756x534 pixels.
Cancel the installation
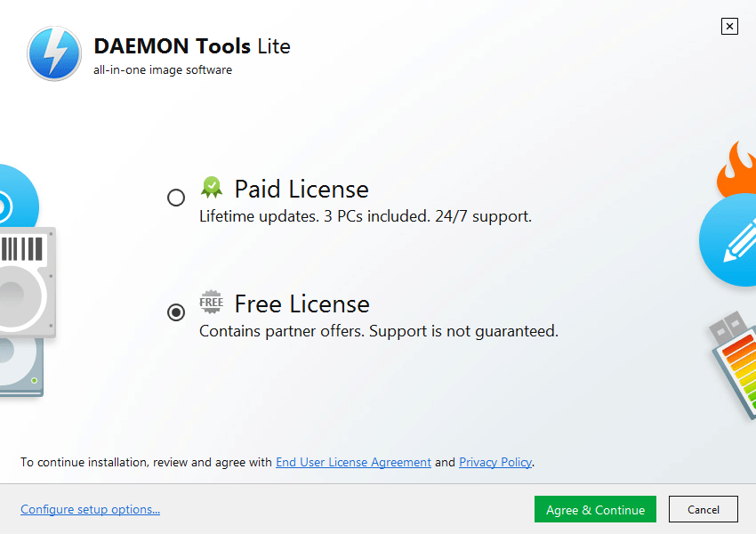pyautogui.click(x=703, y=509)
